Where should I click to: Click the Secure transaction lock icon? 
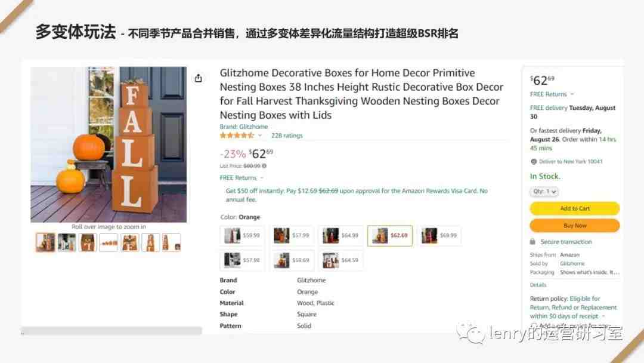[x=532, y=242]
